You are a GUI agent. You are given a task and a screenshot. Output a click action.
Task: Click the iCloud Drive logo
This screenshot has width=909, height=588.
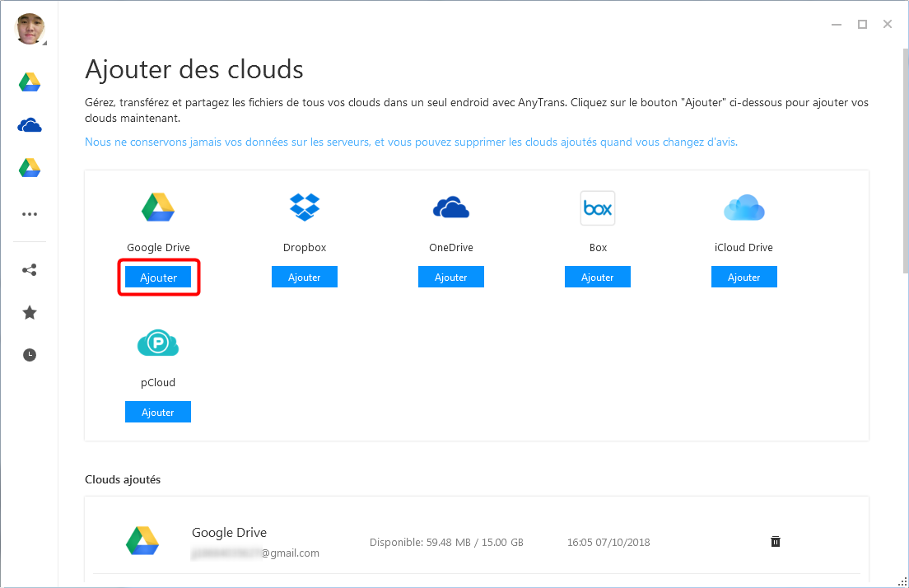coord(744,207)
